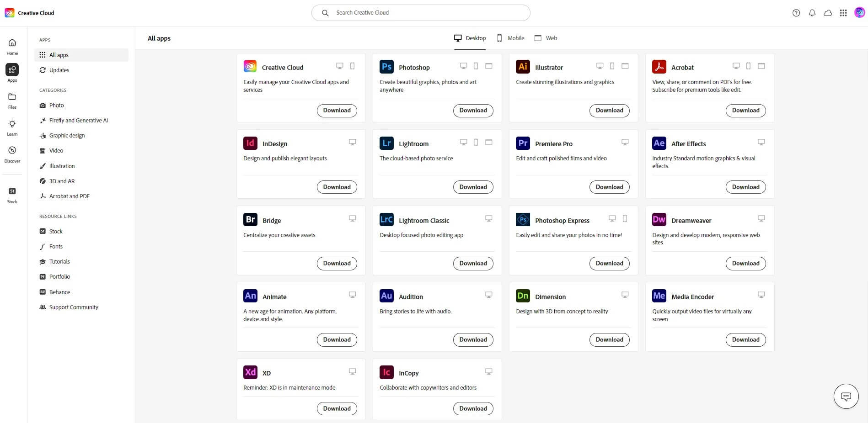Click the XD app icon
This screenshot has width=868, height=423.
click(x=250, y=372)
